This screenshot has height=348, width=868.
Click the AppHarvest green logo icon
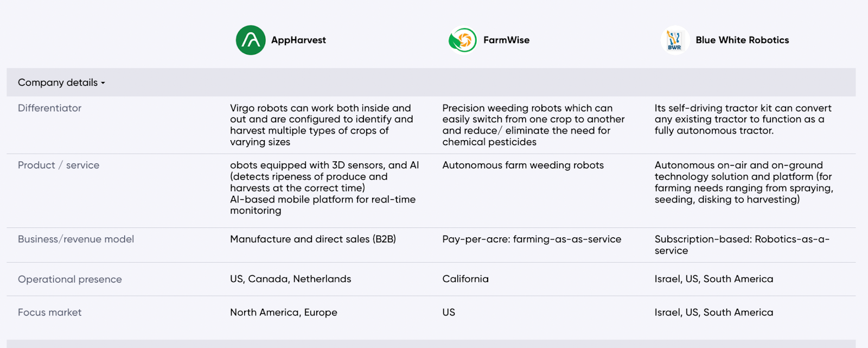coord(251,40)
